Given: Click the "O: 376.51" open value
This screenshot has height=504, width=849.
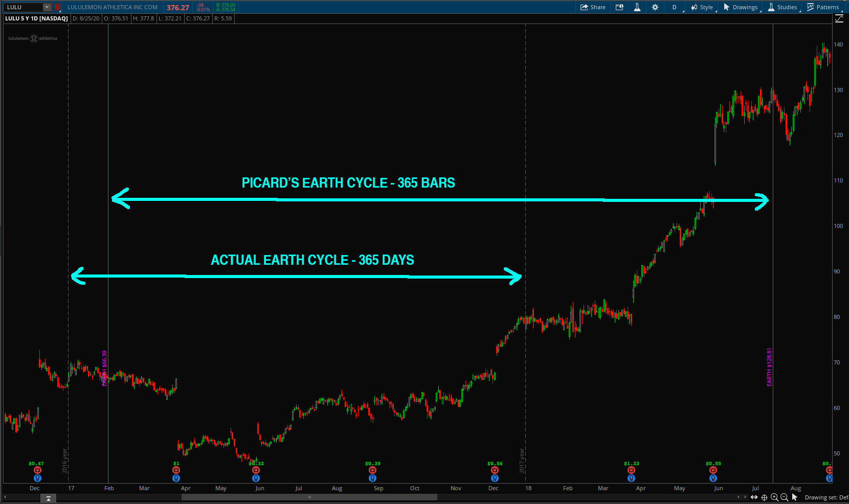Looking at the screenshot, I should (x=116, y=18).
